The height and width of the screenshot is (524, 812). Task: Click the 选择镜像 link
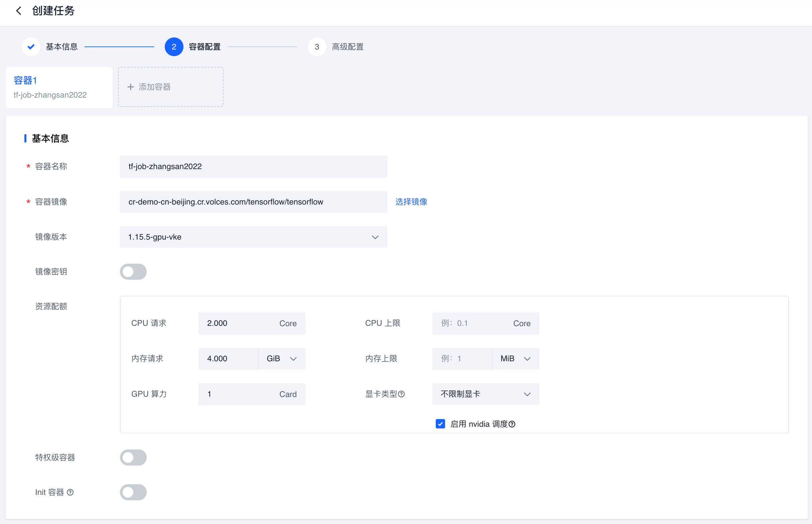[x=411, y=202]
